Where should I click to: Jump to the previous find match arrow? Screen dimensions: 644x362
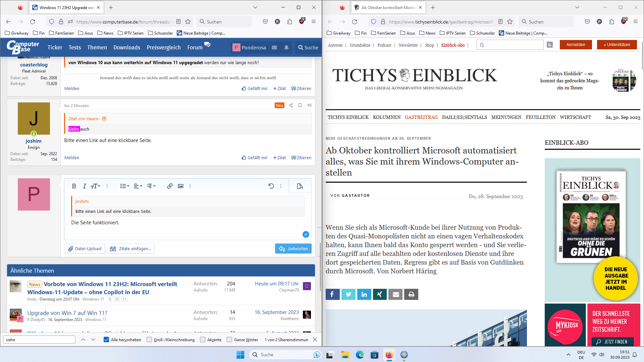(83, 340)
